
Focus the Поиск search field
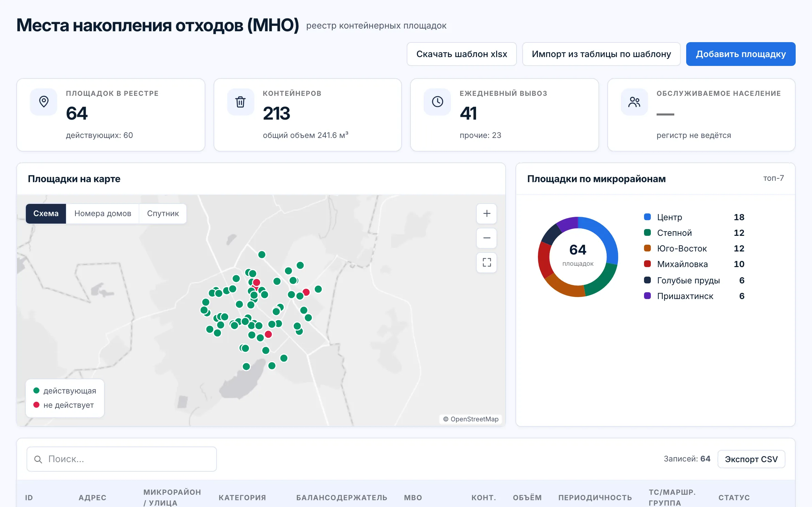pos(122,459)
